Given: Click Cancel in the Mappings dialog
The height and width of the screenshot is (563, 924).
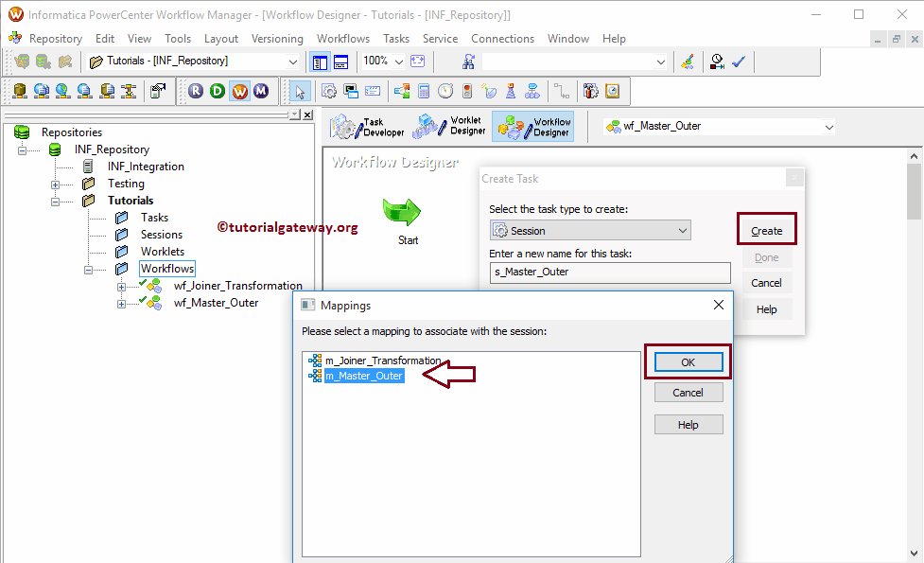Looking at the screenshot, I should pos(689,393).
